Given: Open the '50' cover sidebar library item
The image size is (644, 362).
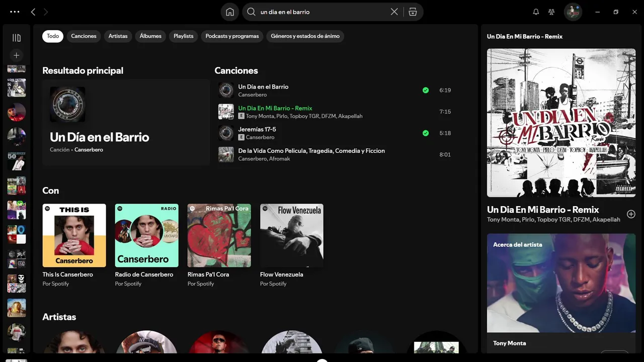Looking at the screenshot, I should [x=17, y=161].
